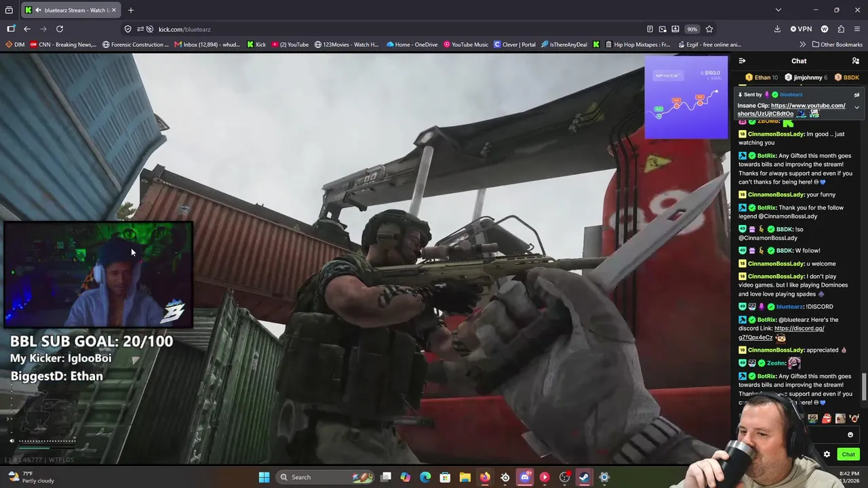
Task: Reload the current page
Action: (x=60, y=29)
